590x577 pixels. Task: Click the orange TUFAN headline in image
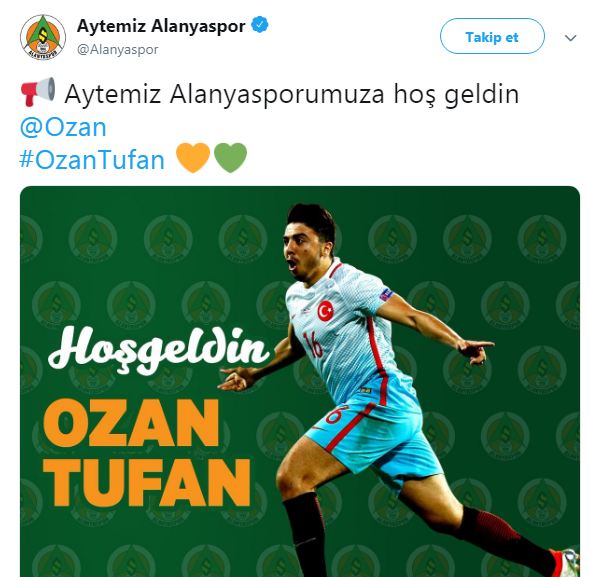[x=147, y=483]
